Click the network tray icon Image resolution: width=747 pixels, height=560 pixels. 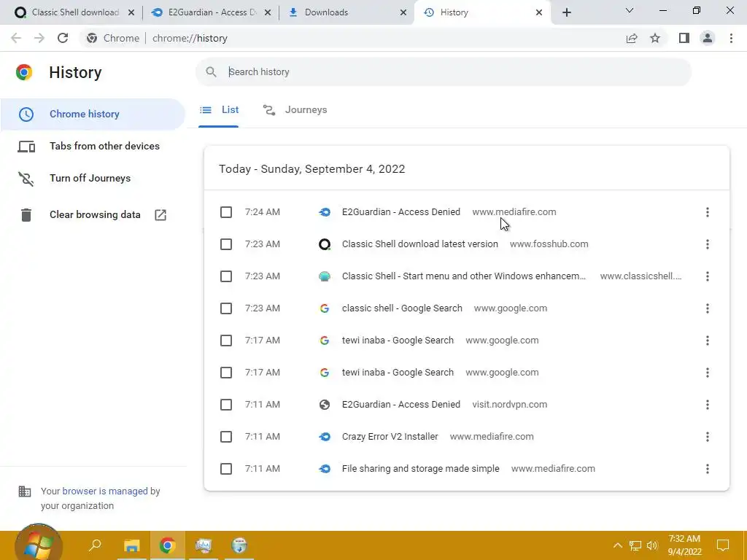click(x=635, y=545)
